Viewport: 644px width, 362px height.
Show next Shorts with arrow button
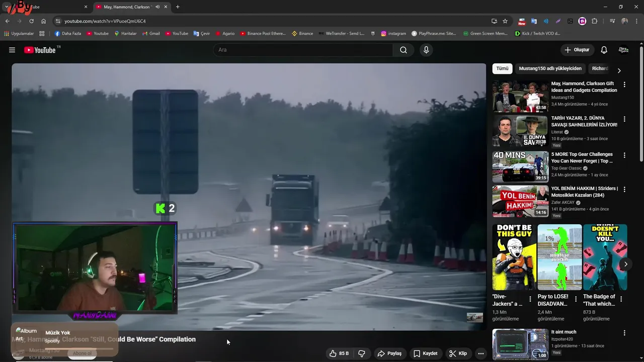(x=625, y=264)
